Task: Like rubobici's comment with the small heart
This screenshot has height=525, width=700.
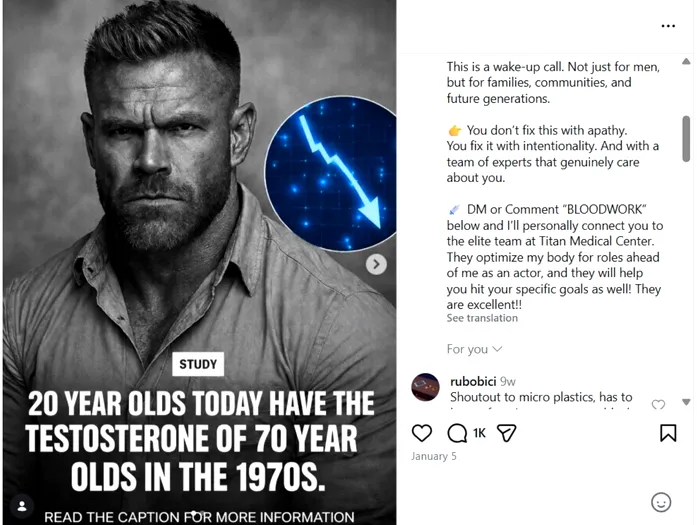Action: tap(658, 405)
